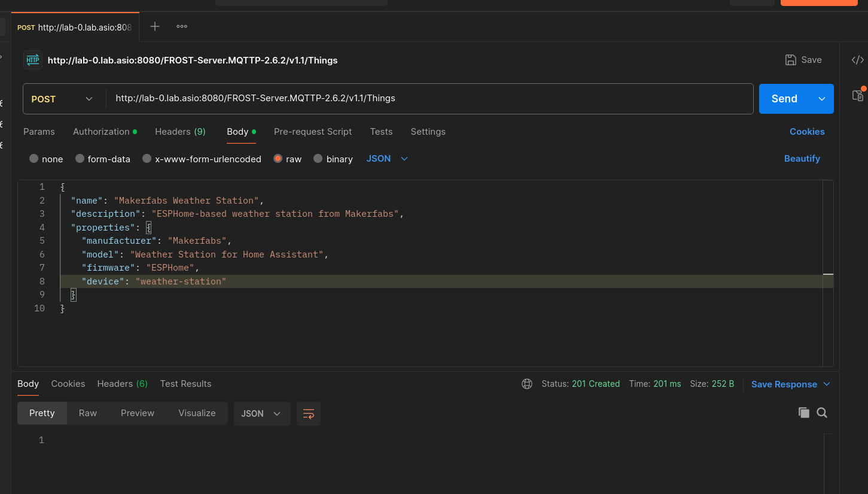Open the new tab plus icon

[155, 26]
